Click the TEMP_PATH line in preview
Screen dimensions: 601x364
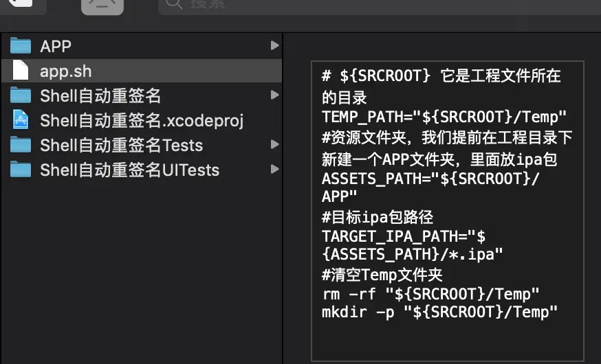click(444, 117)
